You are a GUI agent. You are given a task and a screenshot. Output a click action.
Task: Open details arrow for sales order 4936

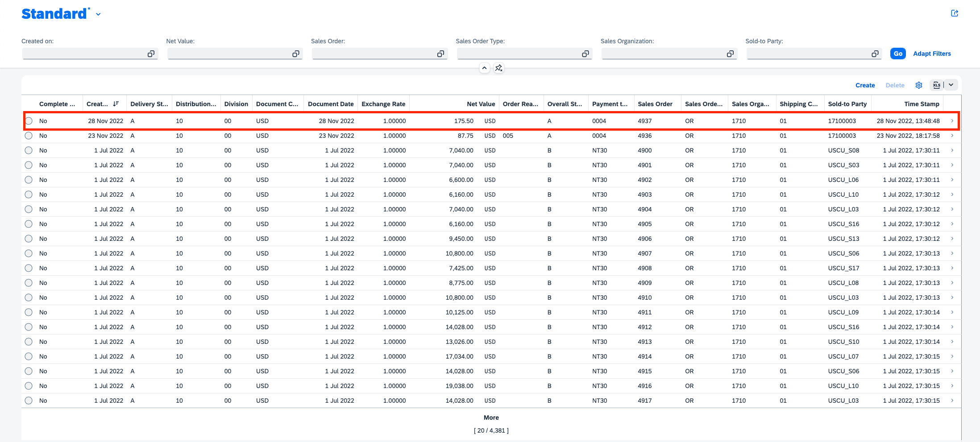pyautogui.click(x=952, y=136)
